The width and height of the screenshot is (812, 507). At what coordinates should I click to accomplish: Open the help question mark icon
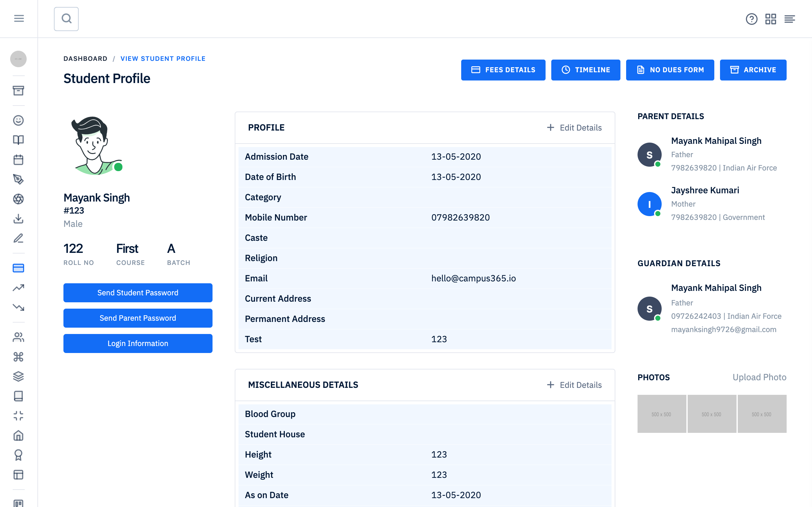point(751,19)
